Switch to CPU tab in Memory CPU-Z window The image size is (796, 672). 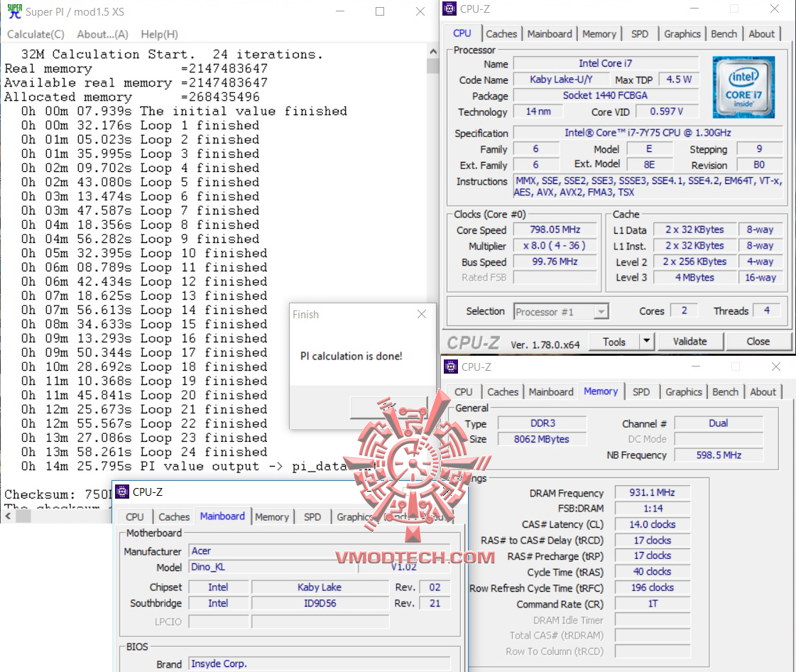click(463, 392)
